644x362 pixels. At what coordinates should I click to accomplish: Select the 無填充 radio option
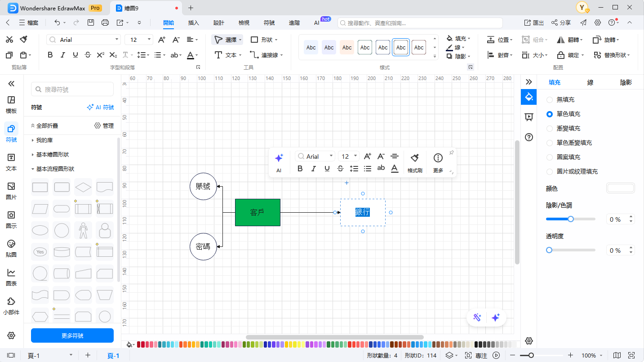pyautogui.click(x=550, y=99)
